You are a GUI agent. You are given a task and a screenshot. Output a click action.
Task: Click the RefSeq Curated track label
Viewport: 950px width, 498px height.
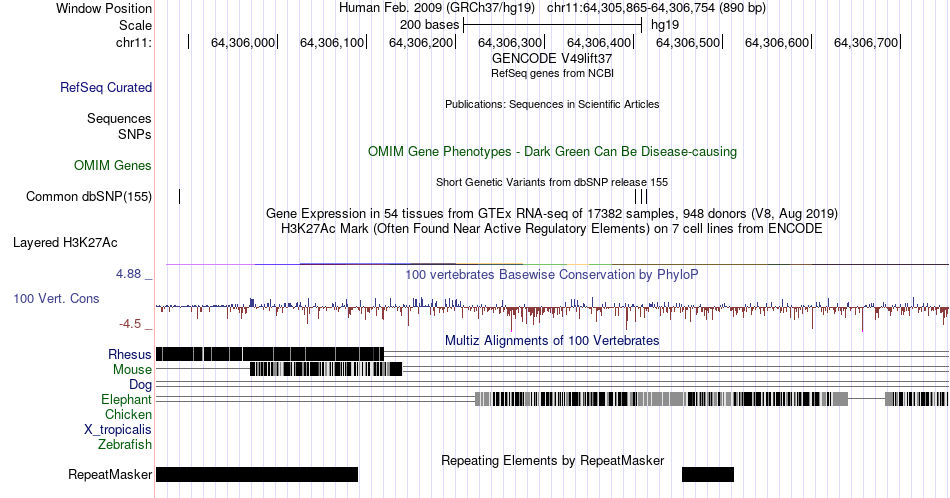pyautogui.click(x=106, y=87)
